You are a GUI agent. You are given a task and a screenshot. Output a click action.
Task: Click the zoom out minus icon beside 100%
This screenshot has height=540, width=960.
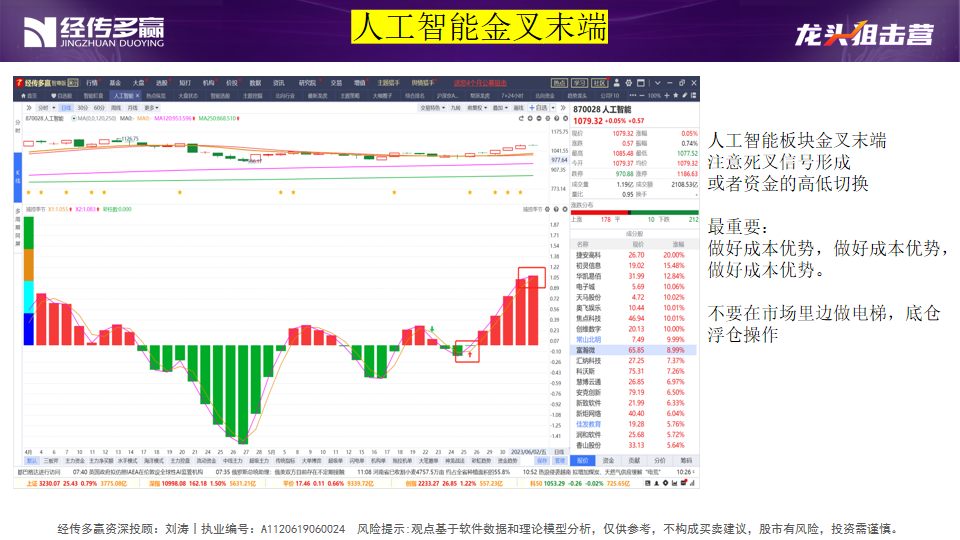[642, 96]
